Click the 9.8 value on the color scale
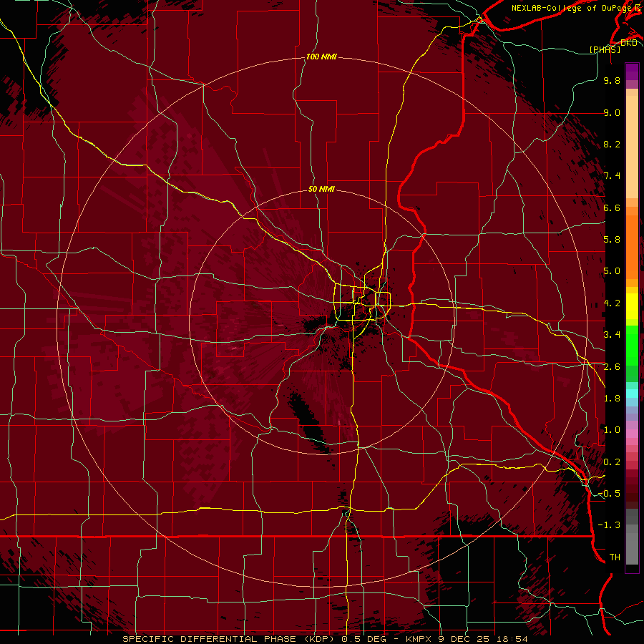644x644 pixels. 612,80
